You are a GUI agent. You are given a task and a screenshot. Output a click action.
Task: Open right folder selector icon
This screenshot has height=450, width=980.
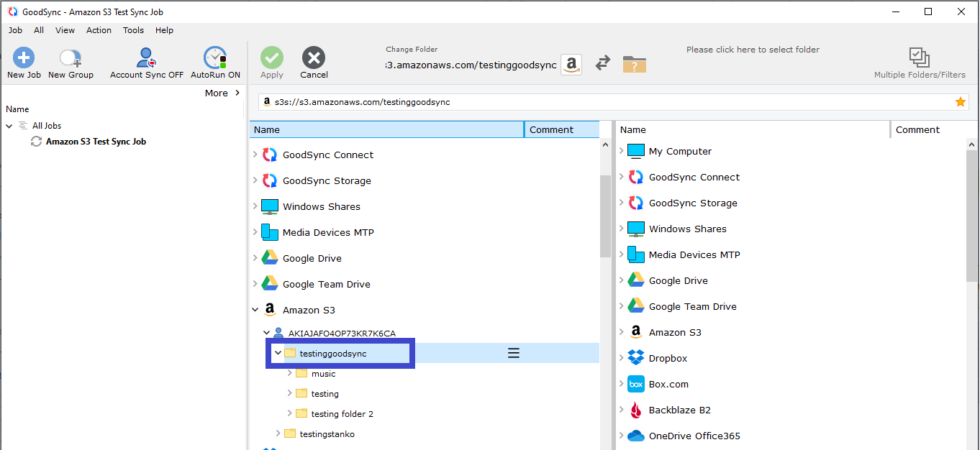pos(634,64)
